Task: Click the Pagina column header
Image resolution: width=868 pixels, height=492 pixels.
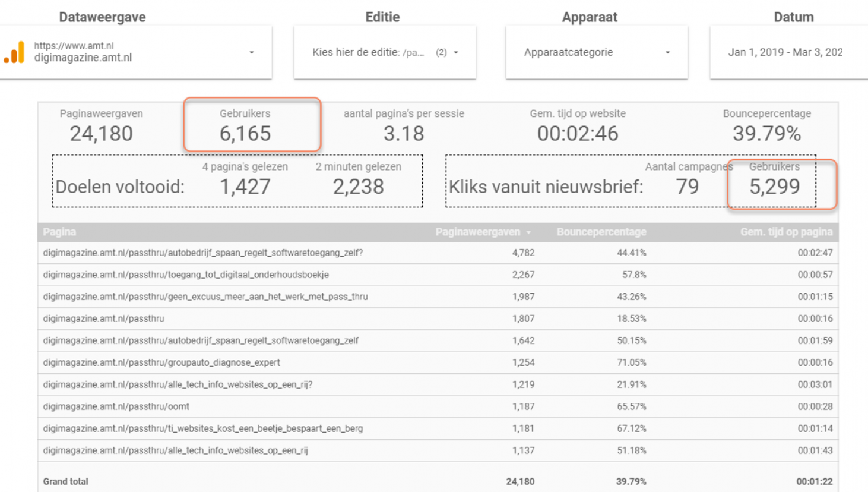Action: [x=59, y=232]
